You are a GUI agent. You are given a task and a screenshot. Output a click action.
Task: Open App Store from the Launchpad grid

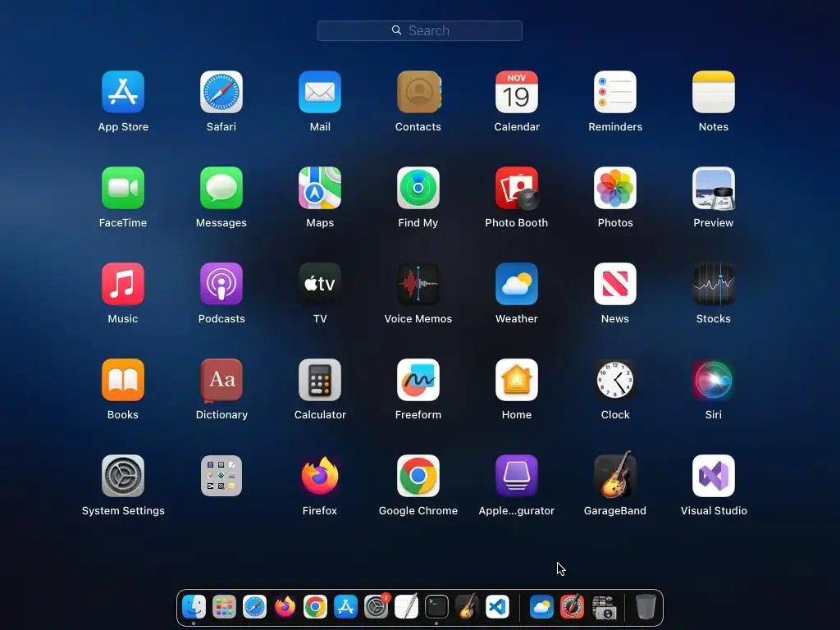point(123,92)
